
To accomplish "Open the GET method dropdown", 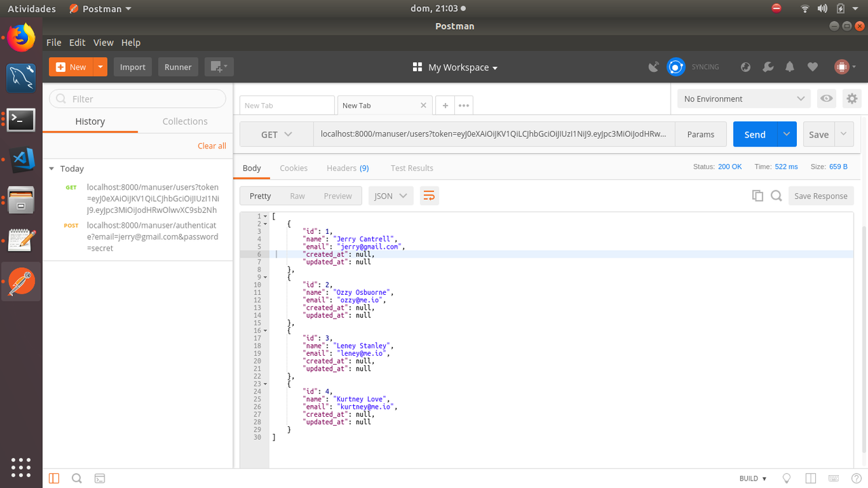I will [x=276, y=134].
